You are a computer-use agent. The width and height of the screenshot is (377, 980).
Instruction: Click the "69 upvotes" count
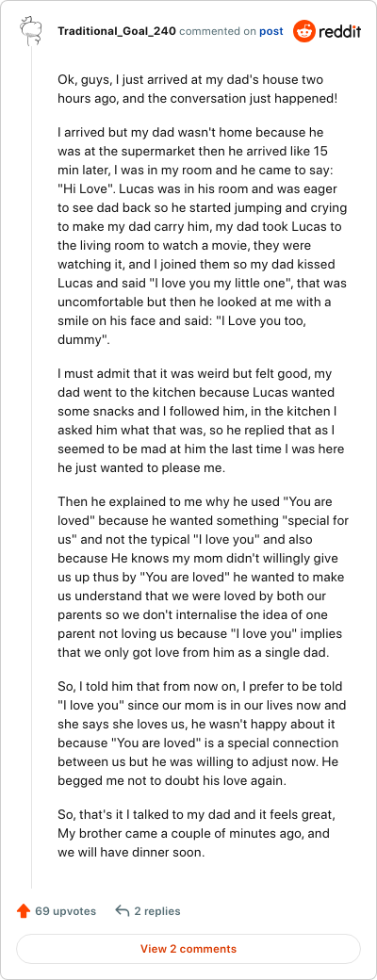66,910
